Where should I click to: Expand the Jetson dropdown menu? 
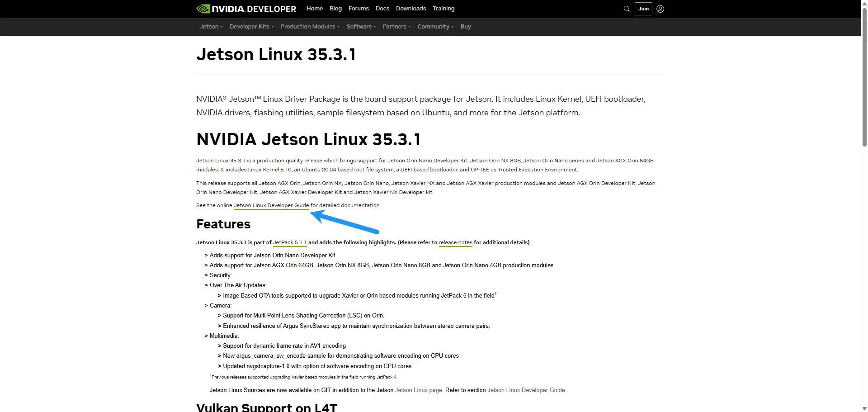211,27
